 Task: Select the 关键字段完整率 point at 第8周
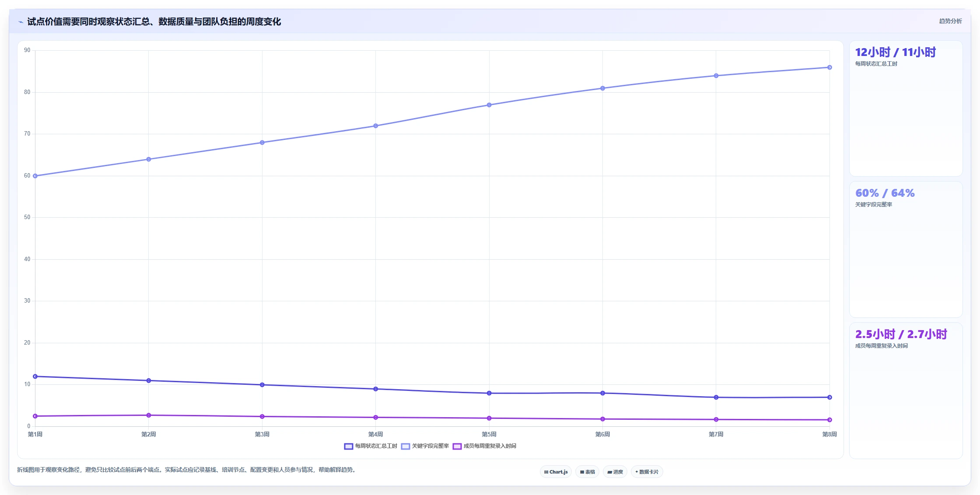[x=829, y=67]
